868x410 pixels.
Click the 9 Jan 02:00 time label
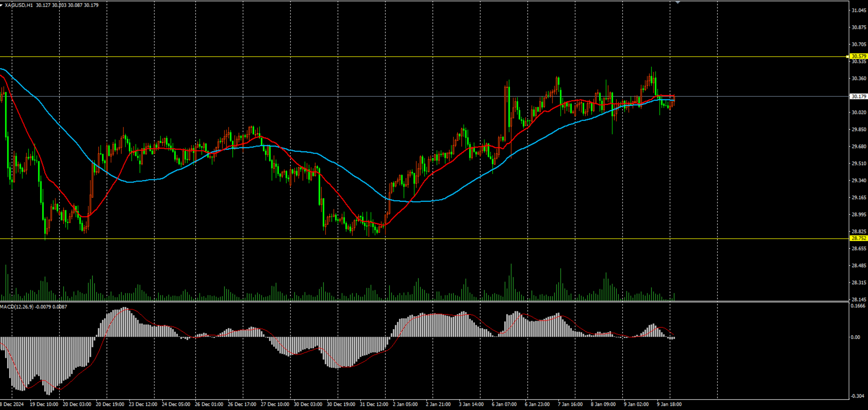[637, 405]
